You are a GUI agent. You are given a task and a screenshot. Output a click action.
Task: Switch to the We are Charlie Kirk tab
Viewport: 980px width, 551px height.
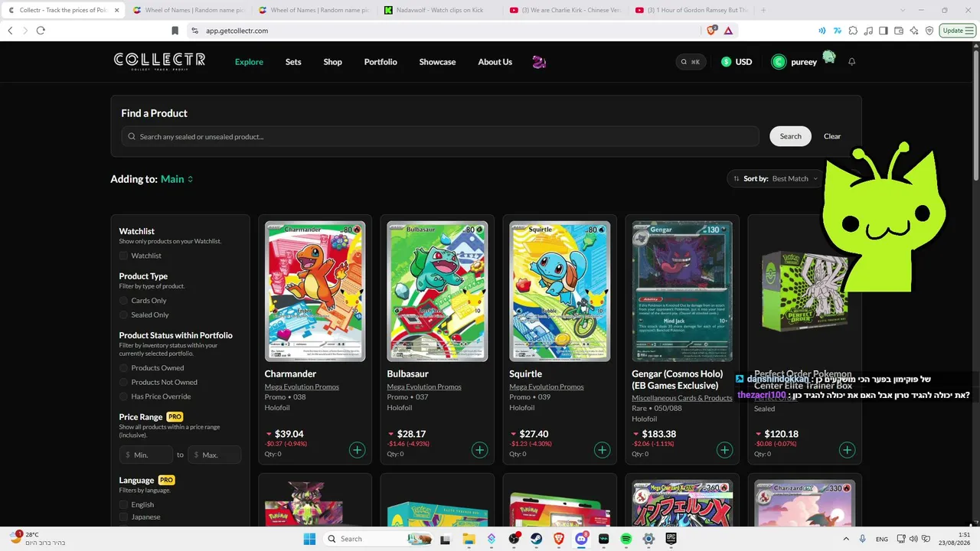click(567, 10)
